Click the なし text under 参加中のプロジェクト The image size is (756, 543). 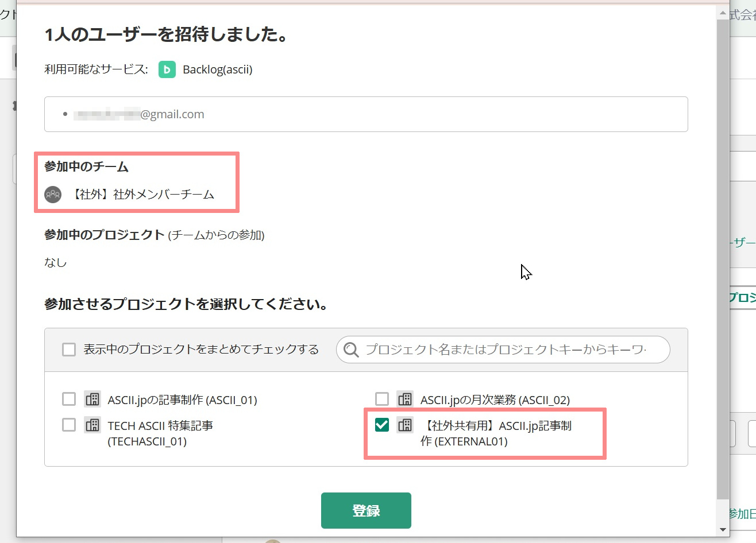pos(56,262)
